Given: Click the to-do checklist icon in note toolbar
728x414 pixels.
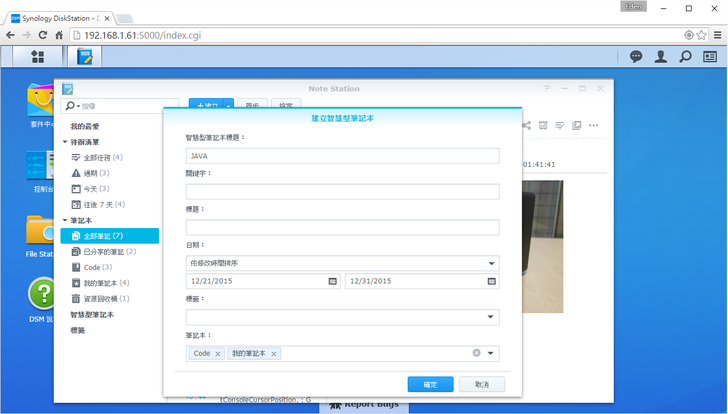Looking at the screenshot, I should [x=559, y=125].
